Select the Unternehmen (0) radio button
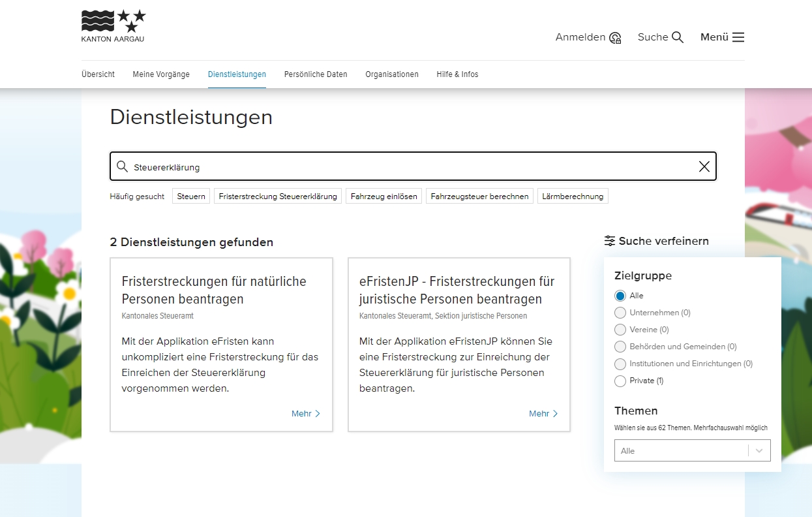Screen dimensions: 812x517 pos(620,313)
